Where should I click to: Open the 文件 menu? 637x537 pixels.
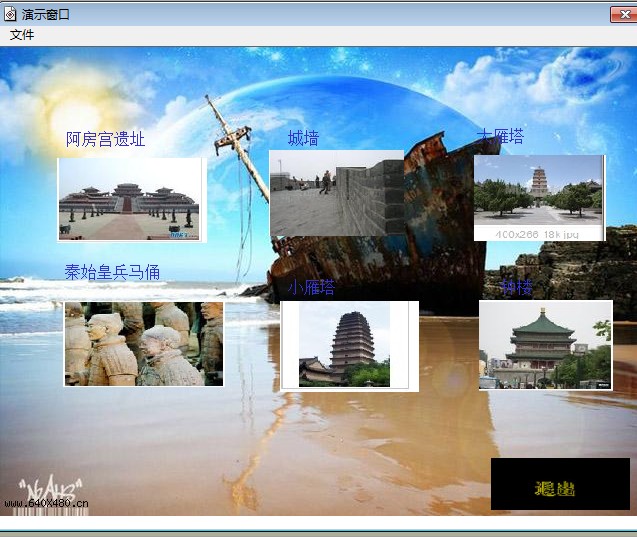click(22, 35)
